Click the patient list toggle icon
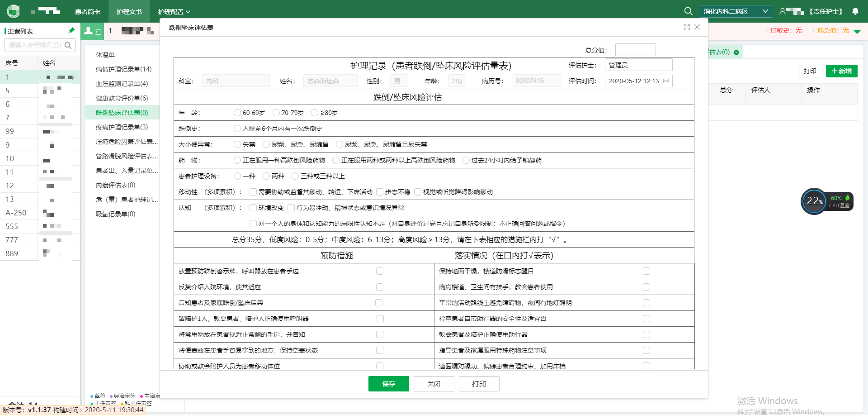868x415 pixels. [x=93, y=31]
